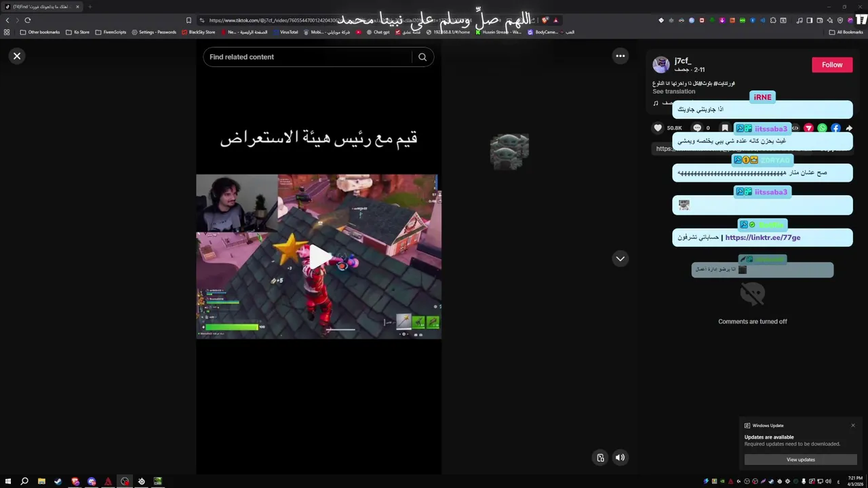868x488 pixels.
Task: Click the magnifier search icon in video search bar
Action: [422, 57]
